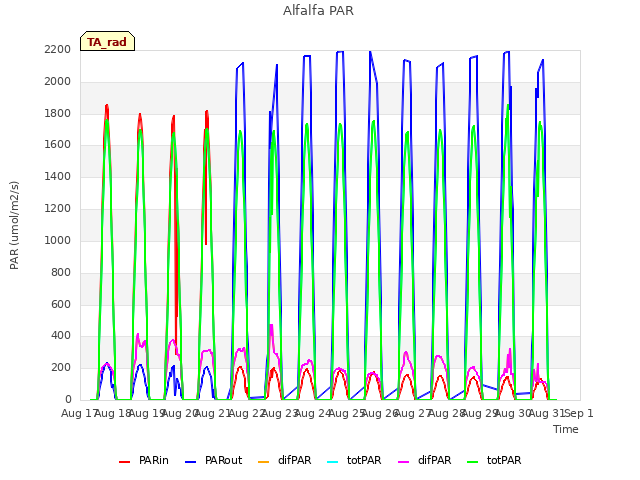640x480 pixels.
Task: Click the Aug 28 x-axis date label
Action: click(446, 413)
